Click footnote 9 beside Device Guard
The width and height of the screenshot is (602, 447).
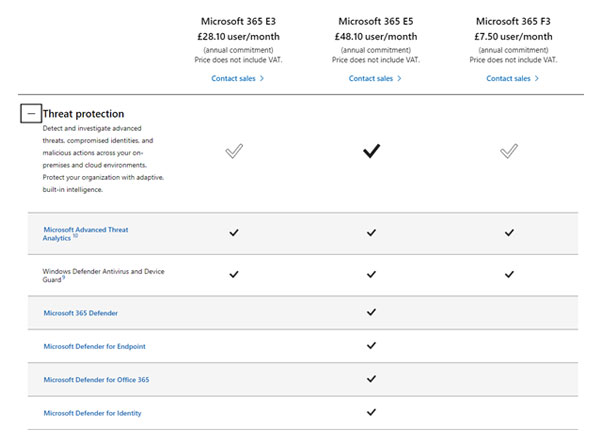[63, 278]
